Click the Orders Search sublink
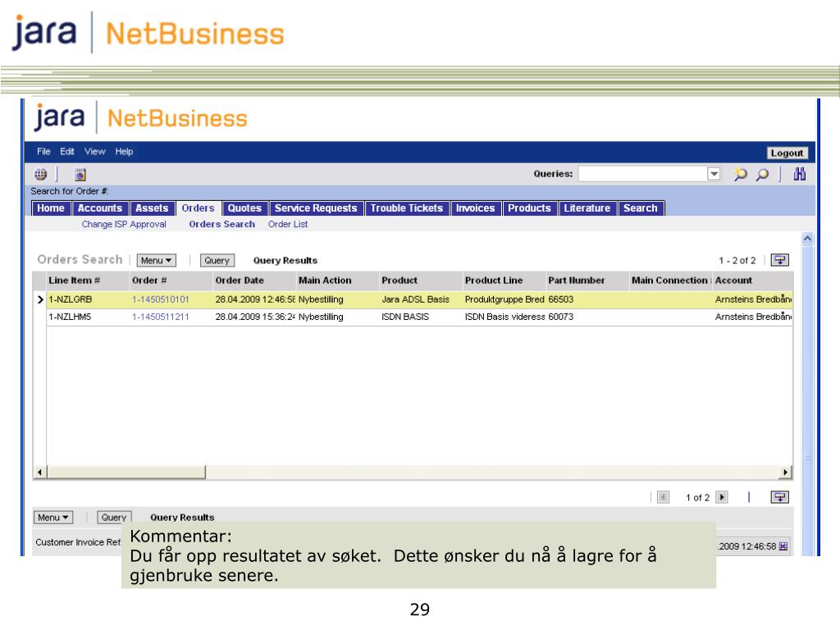The height and width of the screenshot is (630, 840). pos(221,225)
